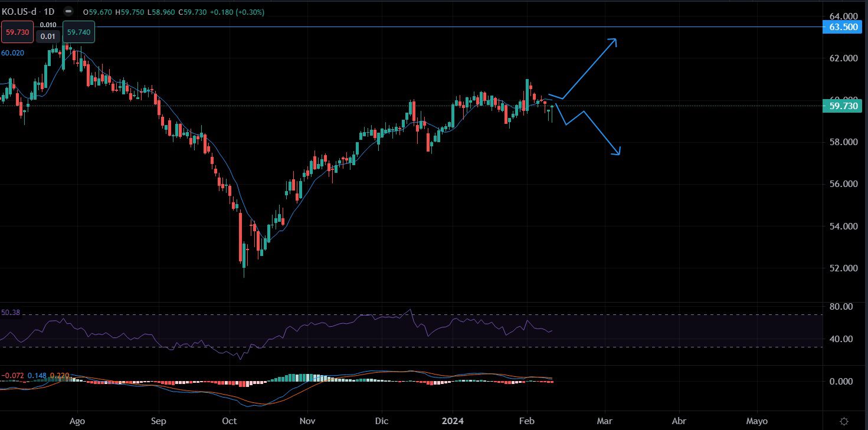868x430 pixels.
Task: Click the 59.730 current price axis label
Action: click(843, 106)
